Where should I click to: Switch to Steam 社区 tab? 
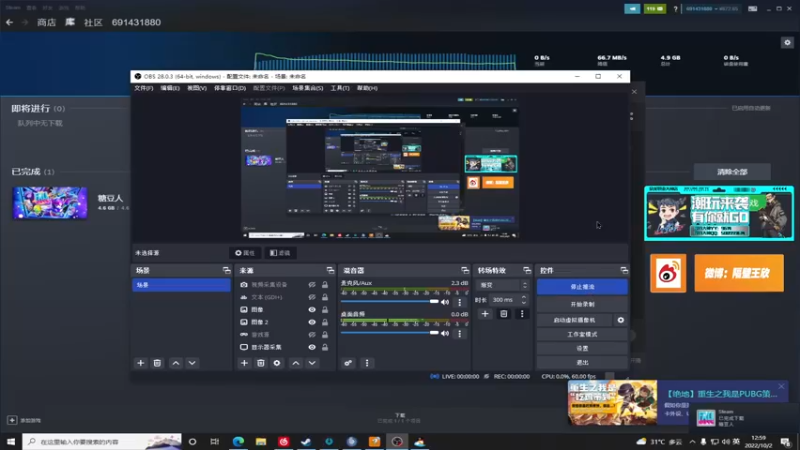point(93,22)
